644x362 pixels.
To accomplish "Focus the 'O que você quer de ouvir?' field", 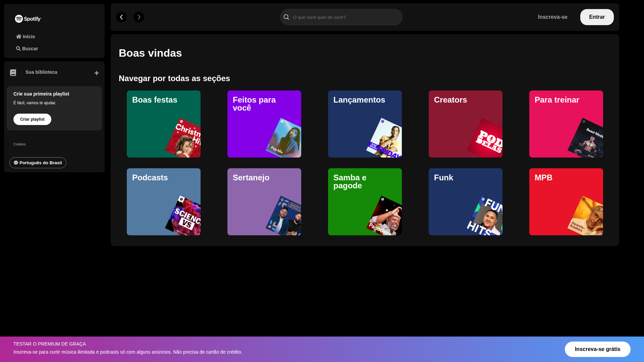I will [x=341, y=17].
